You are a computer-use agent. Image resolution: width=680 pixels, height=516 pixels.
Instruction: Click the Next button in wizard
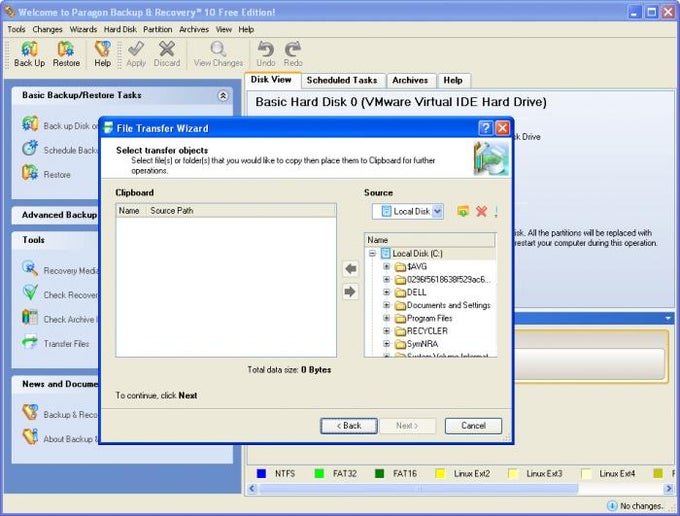407,426
